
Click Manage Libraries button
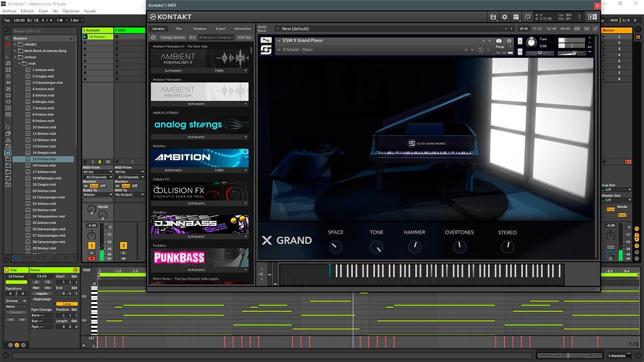click(172, 38)
